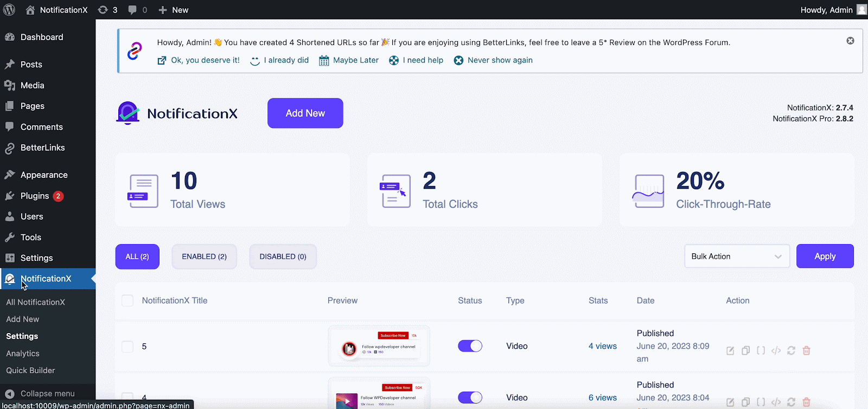This screenshot has width=868, height=409.
Task: Open Media library menu item
Action: pyautogui.click(x=48, y=85)
